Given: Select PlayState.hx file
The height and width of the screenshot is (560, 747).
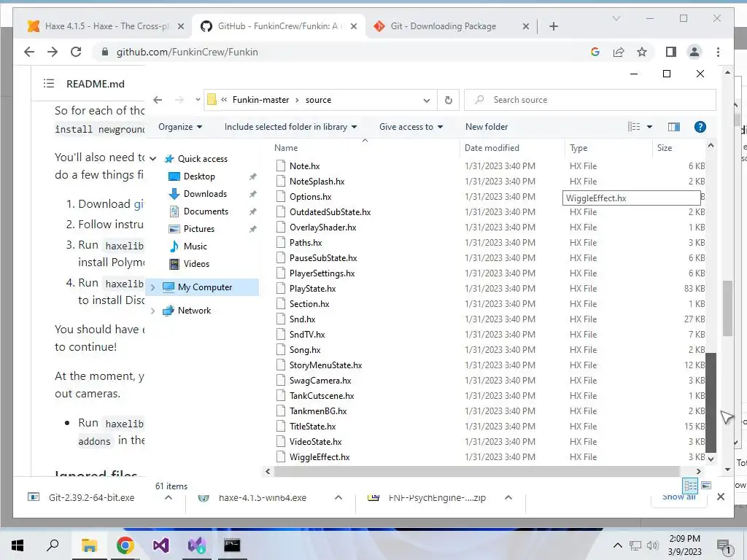Looking at the screenshot, I should point(312,289).
